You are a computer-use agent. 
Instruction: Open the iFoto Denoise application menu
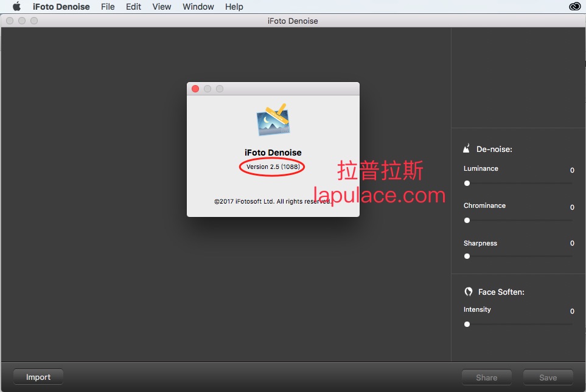(x=61, y=7)
